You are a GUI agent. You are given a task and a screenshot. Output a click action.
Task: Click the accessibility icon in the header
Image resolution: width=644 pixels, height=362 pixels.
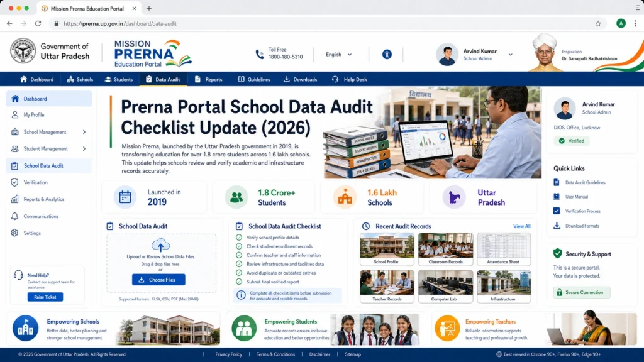[387, 54]
